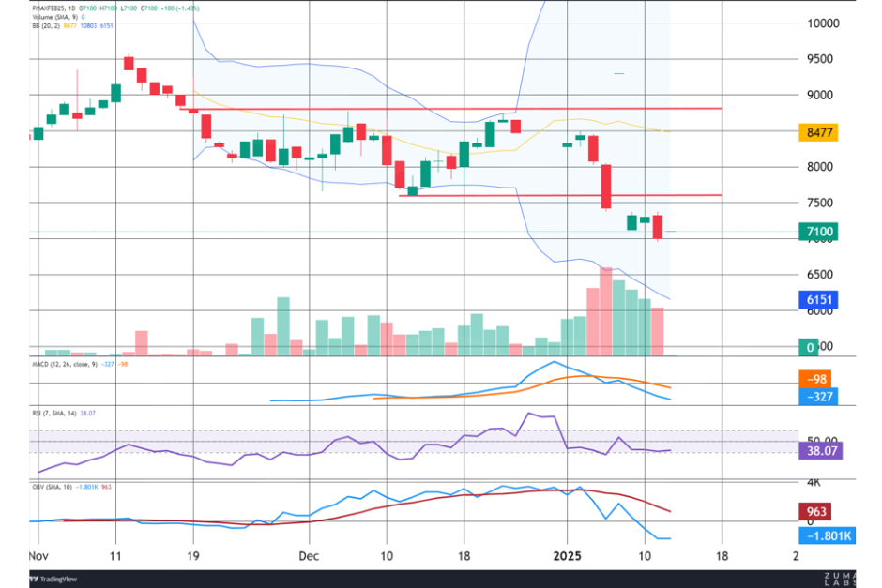The height and width of the screenshot is (588, 882).
Task: Click the red 963 OBV axis tag
Action: 815,511
